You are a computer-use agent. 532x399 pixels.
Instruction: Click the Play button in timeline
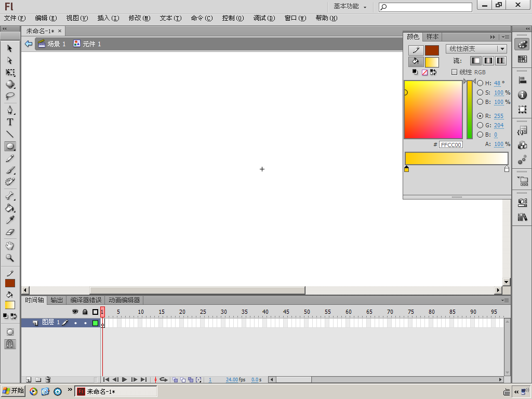pos(125,380)
